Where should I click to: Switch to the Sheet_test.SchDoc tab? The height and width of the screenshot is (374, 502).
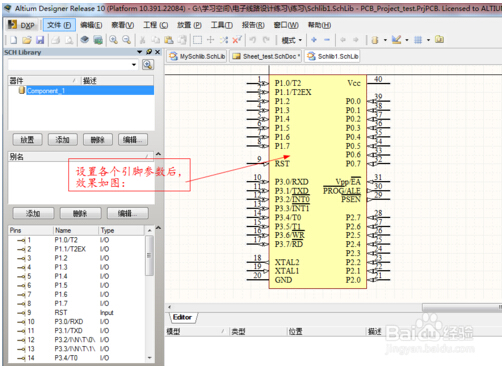pyautogui.click(x=266, y=56)
